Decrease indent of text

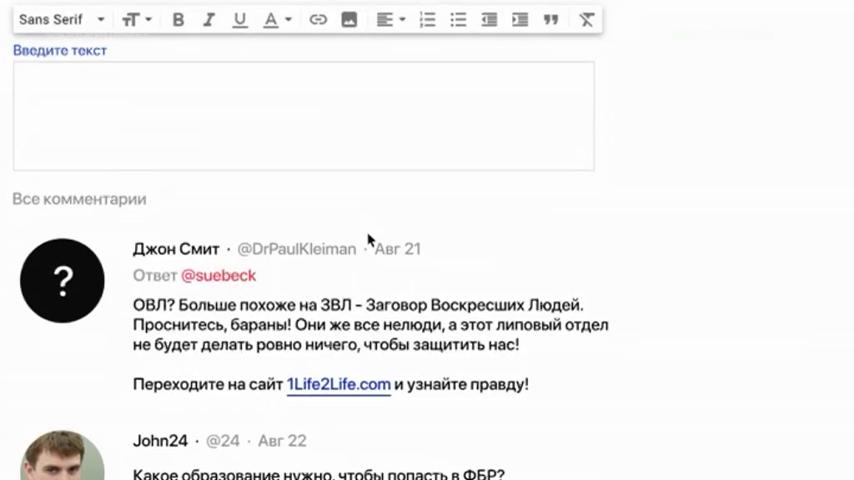(x=489, y=20)
